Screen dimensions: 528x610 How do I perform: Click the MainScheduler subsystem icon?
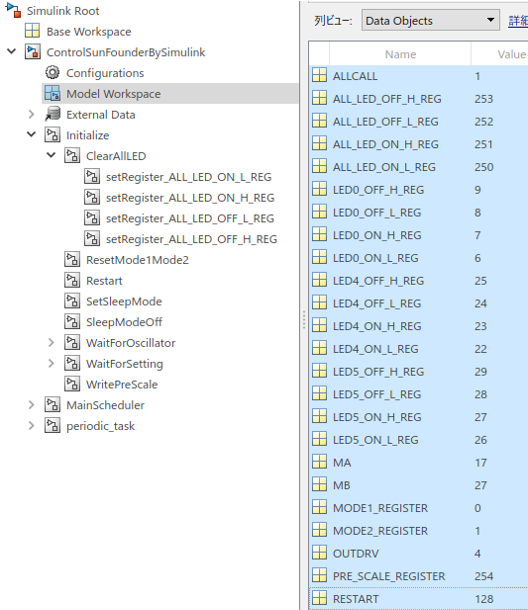pyautogui.click(x=52, y=405)
